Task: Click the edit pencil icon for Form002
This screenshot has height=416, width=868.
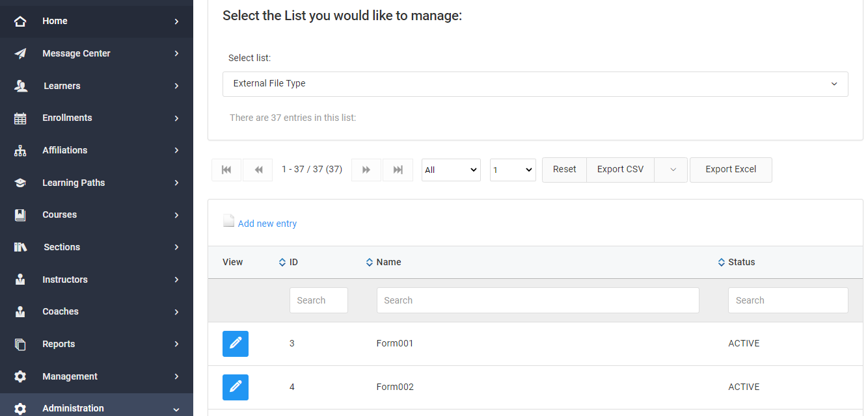Action: click(x=235, y=387)
